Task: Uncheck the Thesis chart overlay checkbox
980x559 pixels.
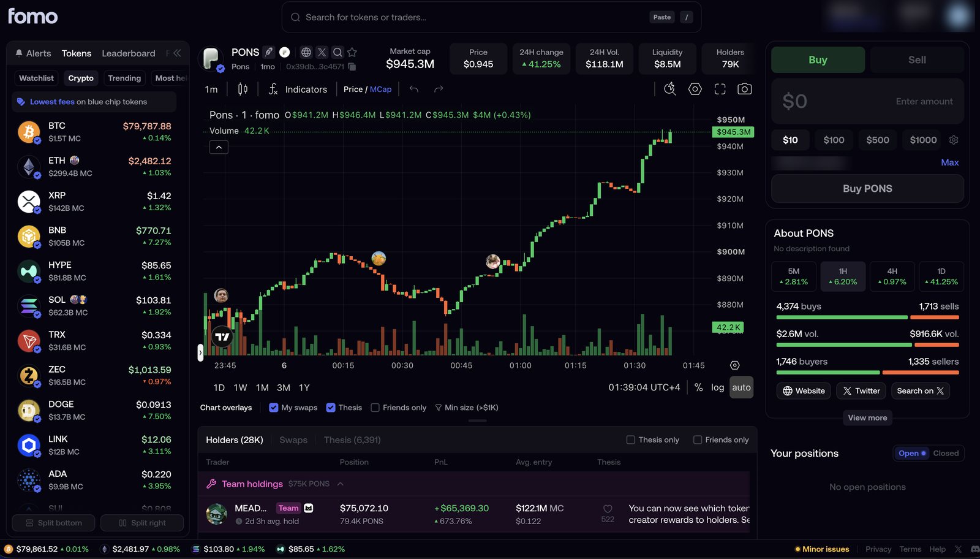Action: pos(331,408)
